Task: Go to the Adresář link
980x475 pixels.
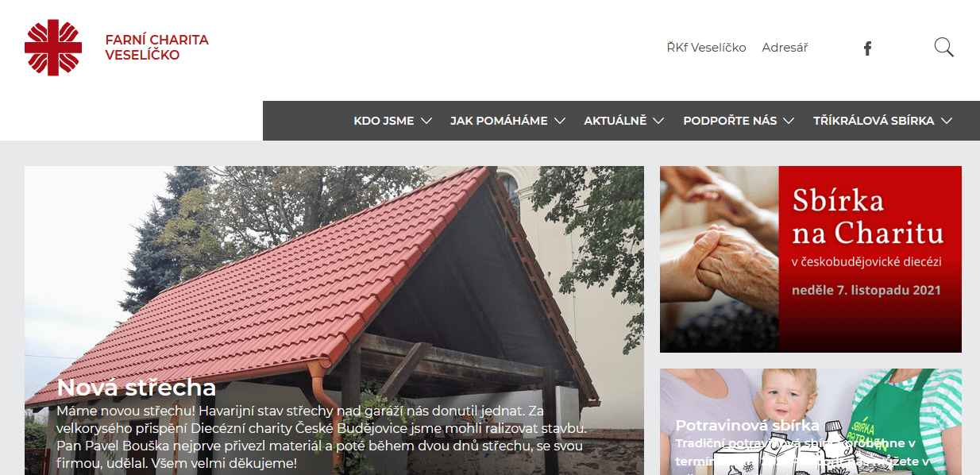Action: (x=785, y=48)
